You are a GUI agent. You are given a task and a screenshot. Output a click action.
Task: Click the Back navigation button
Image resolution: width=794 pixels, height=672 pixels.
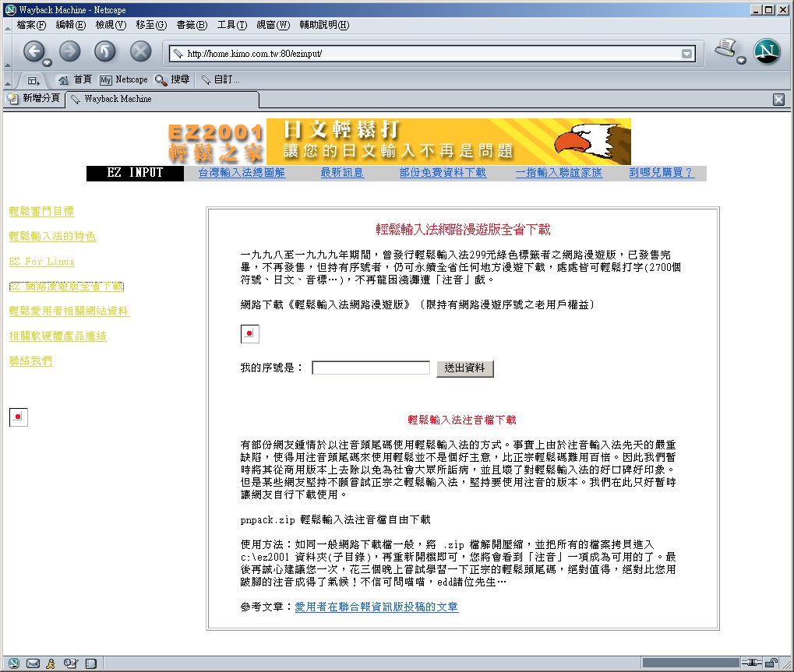[x=34, y=51]
